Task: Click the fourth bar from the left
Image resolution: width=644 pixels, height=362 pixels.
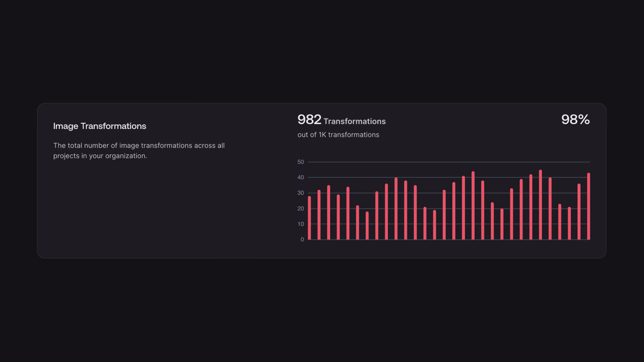Action: tap(338, 218)
